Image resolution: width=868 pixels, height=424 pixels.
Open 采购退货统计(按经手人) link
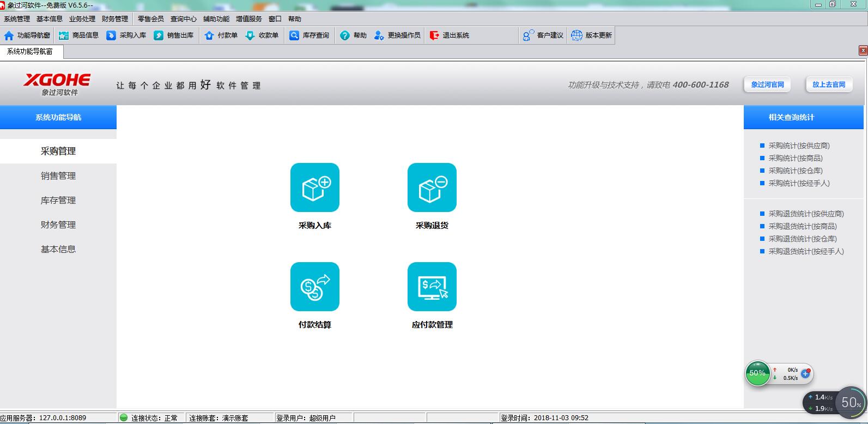coord(806,251)
